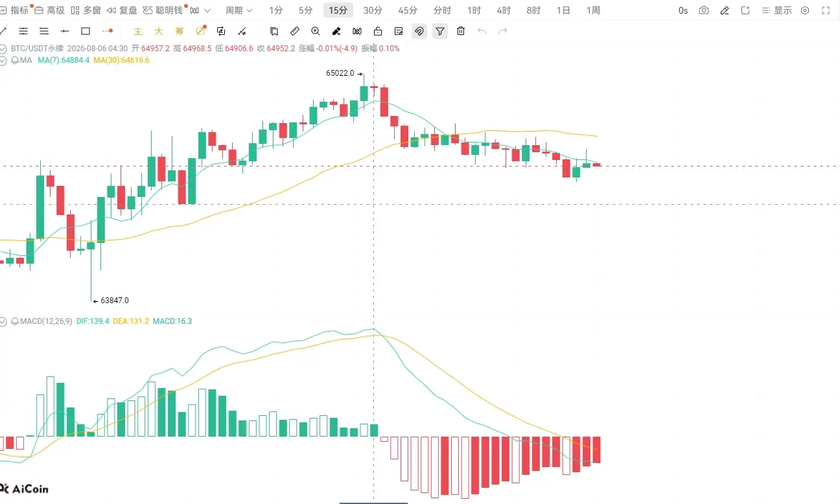The image size is (840, 504).
Task: Open the 多窗 multi-window layout
Action: tap(86, 10)
